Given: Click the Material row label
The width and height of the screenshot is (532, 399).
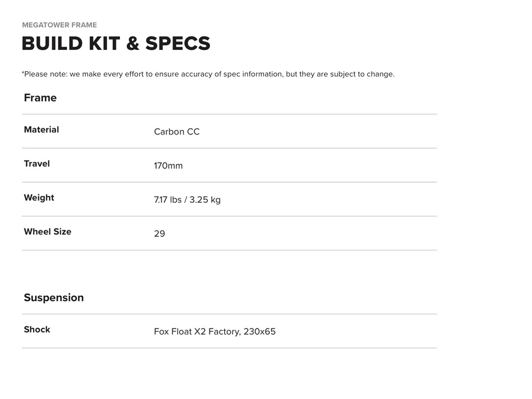Looking at the screenshot, I should (41, 130).
